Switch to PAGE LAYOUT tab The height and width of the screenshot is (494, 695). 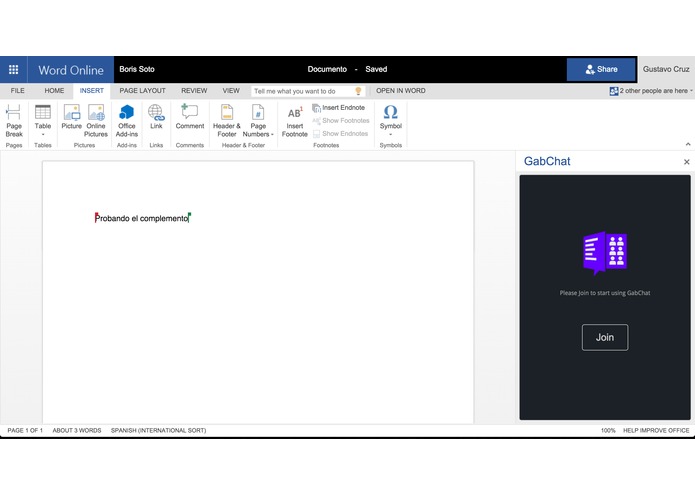coord(142,91)
